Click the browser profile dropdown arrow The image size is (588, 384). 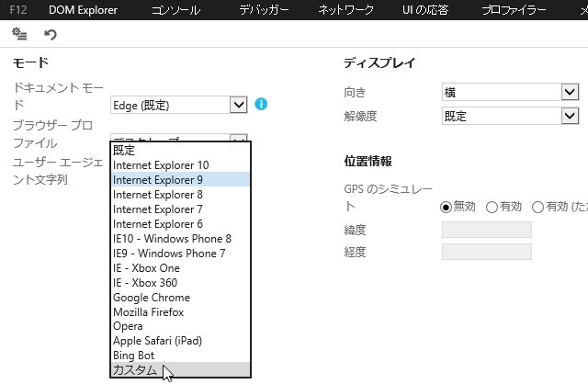click(239, 138)
